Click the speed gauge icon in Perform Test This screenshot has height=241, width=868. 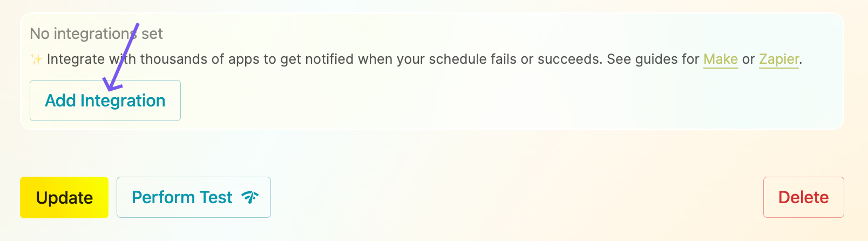pyautogui.click(x=250, y=197)
